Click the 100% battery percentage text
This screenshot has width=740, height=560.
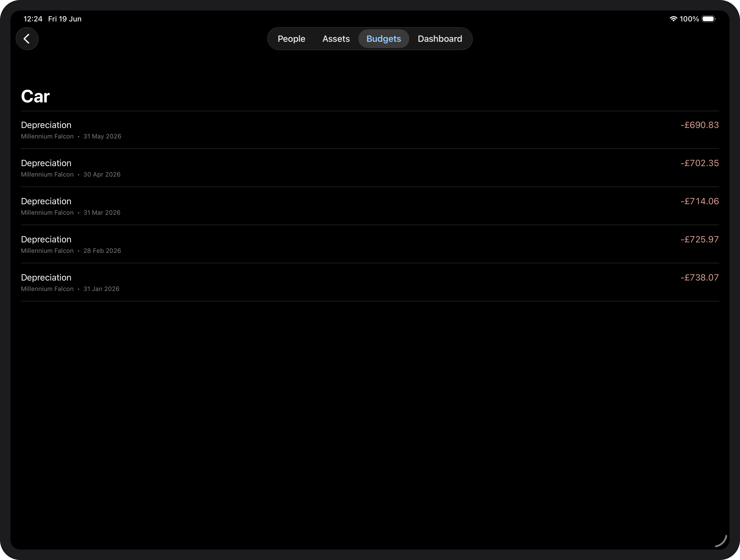689,19
